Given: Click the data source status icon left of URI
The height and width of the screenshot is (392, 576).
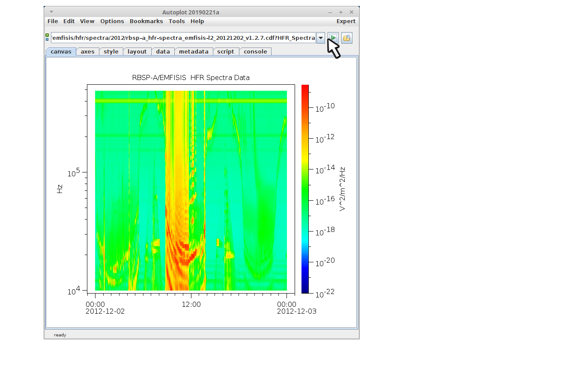Looking at the screenshot, I should pyautogui.click(x=47, y=37).
